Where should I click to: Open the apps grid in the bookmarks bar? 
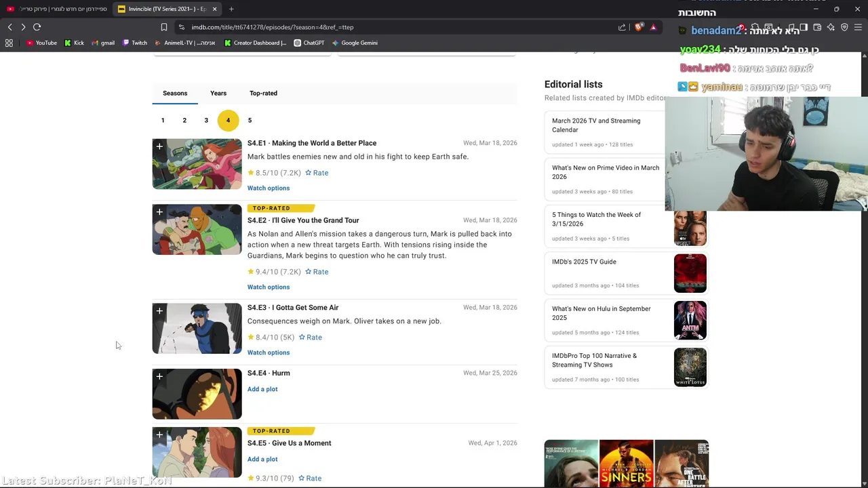[9, 43]
